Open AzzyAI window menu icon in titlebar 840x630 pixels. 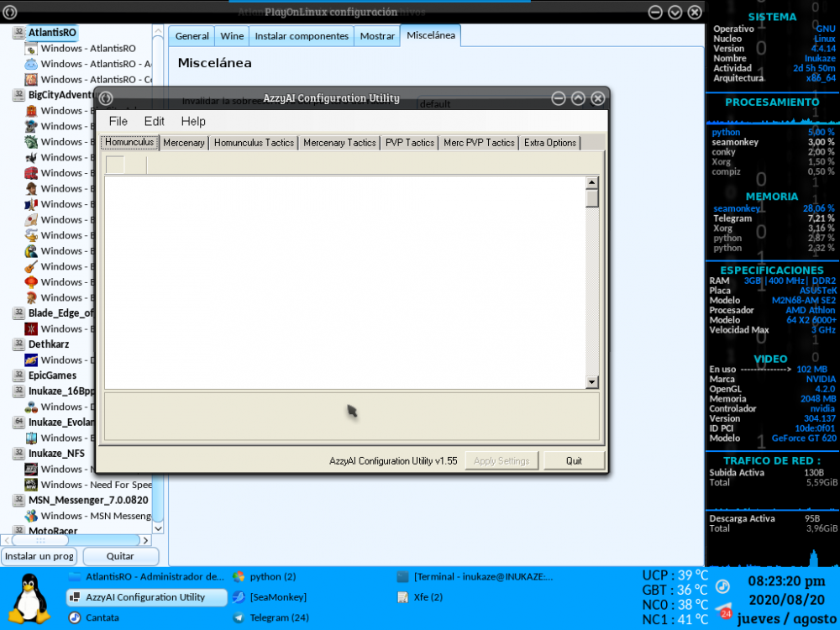point(106,98)
